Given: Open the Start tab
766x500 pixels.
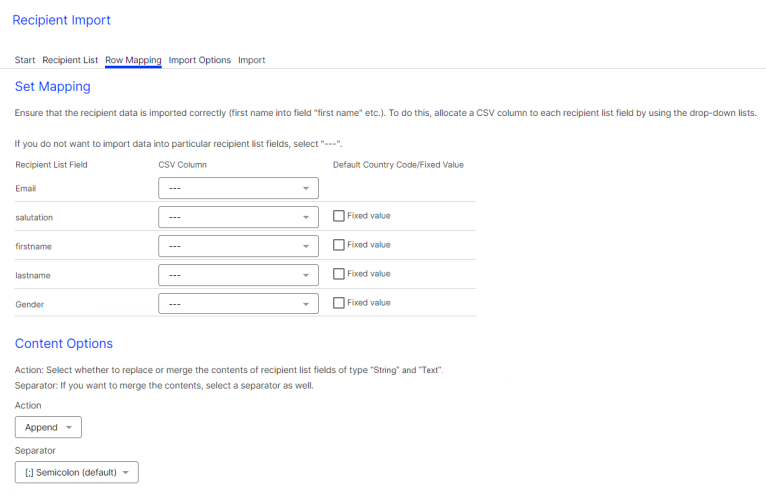Looking at the screenshot, I should (25, 60).
